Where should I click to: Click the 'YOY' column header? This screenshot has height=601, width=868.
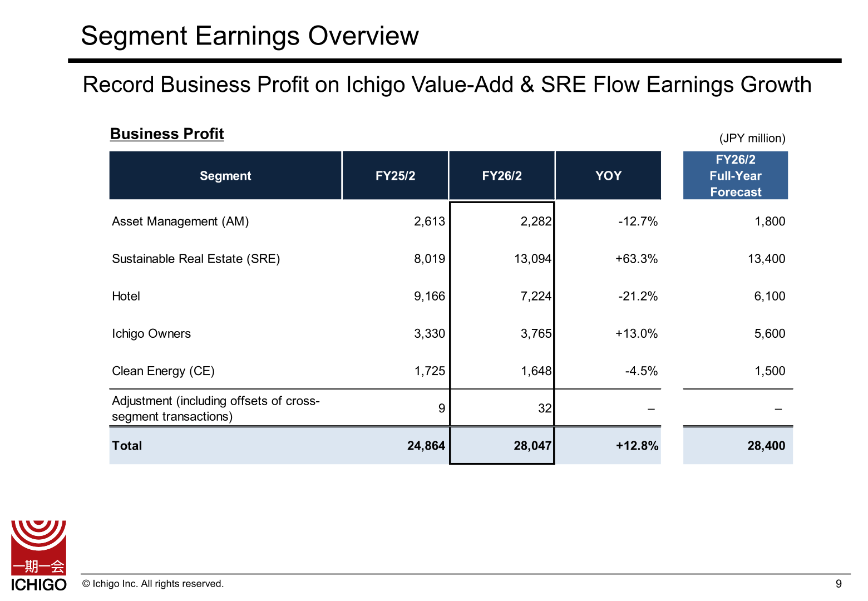(608, 175)
